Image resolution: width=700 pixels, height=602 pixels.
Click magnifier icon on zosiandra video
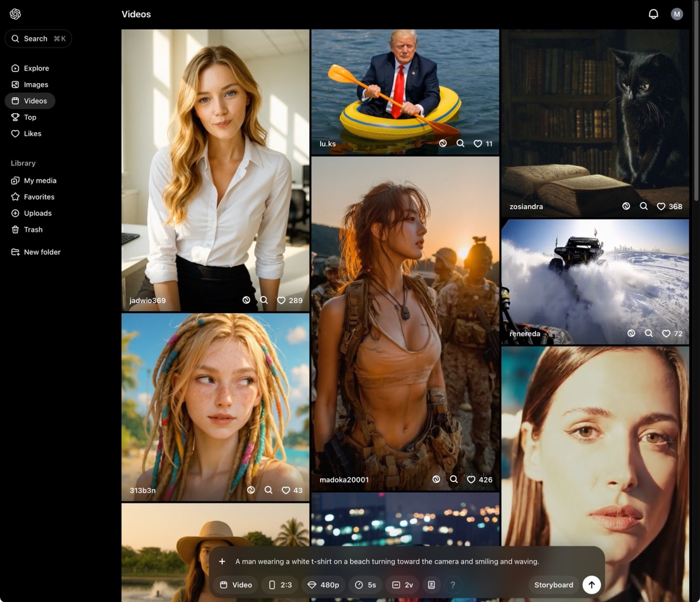pyautogui.click(x=644, y=206)
